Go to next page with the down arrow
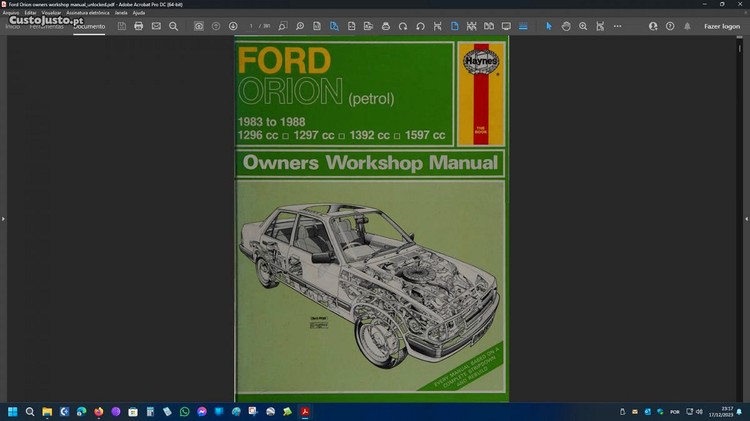 (x=233, y=26)
